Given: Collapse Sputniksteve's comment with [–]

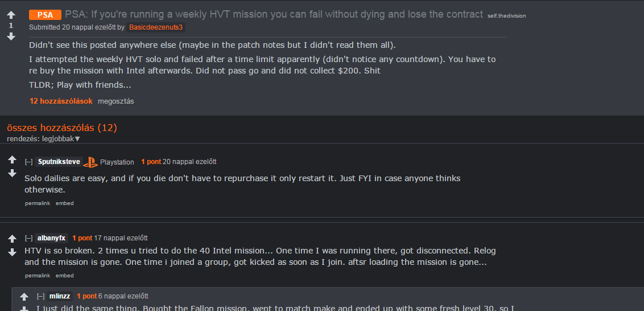Looking at the screenshot, I should (x=29, y=162).
